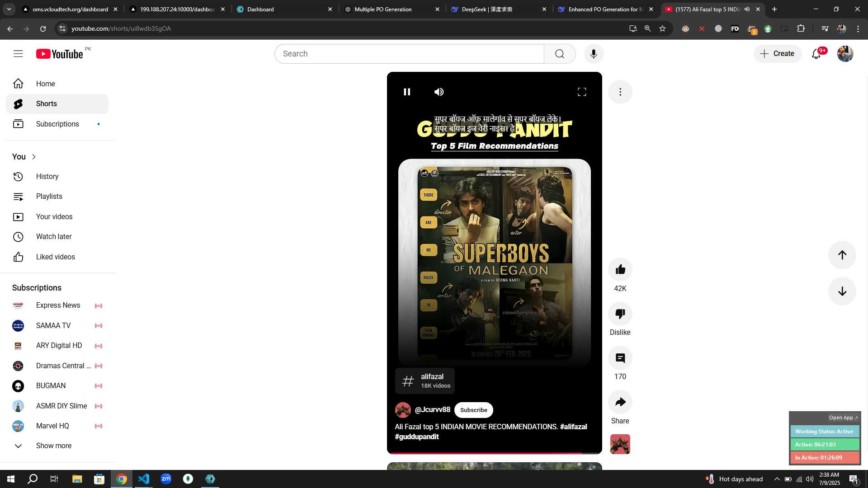Go to the previous Short with up arrow
This screenshot has width=868, height=488.
click(842, 255)
